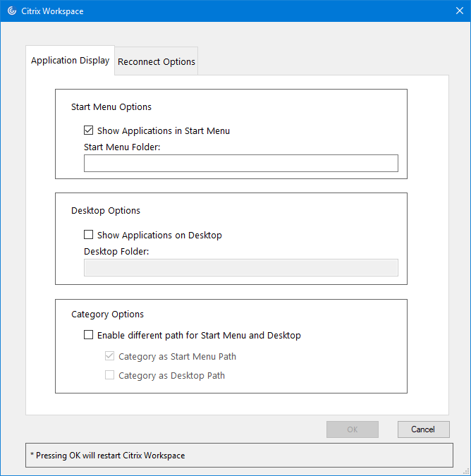Click the Desktop Folder input field

241,267
